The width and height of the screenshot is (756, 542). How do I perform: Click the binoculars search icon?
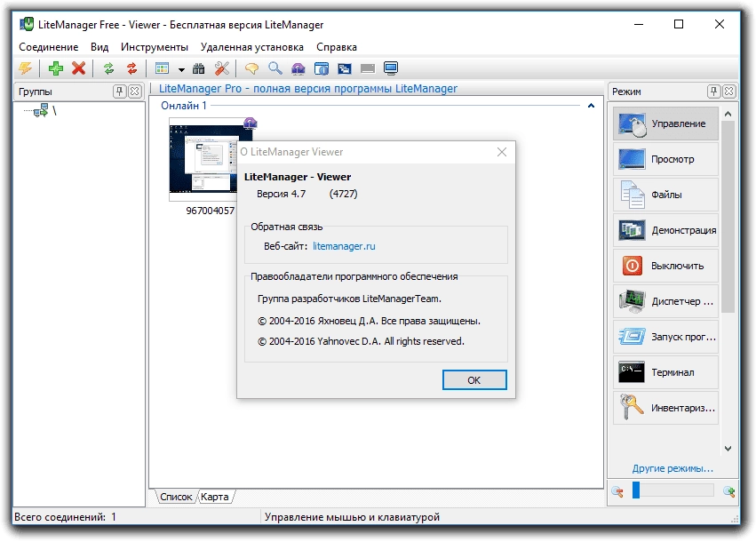click(x=198, y=68)
